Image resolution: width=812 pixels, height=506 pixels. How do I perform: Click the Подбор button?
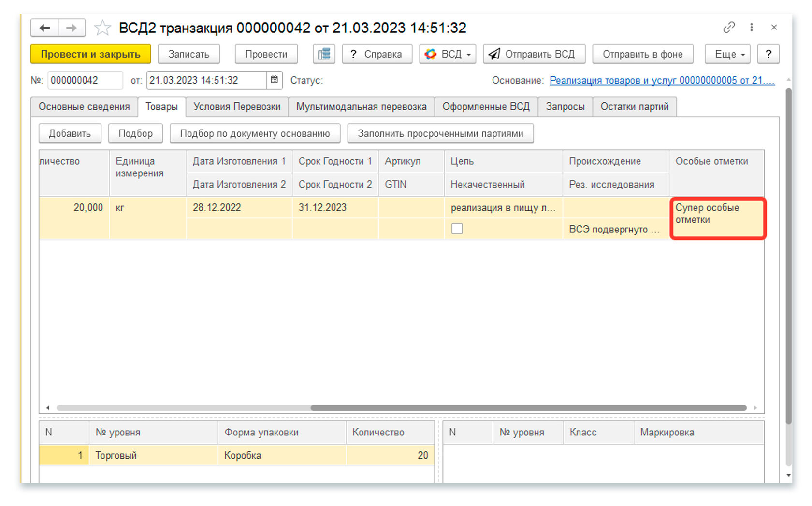(135, 133)
